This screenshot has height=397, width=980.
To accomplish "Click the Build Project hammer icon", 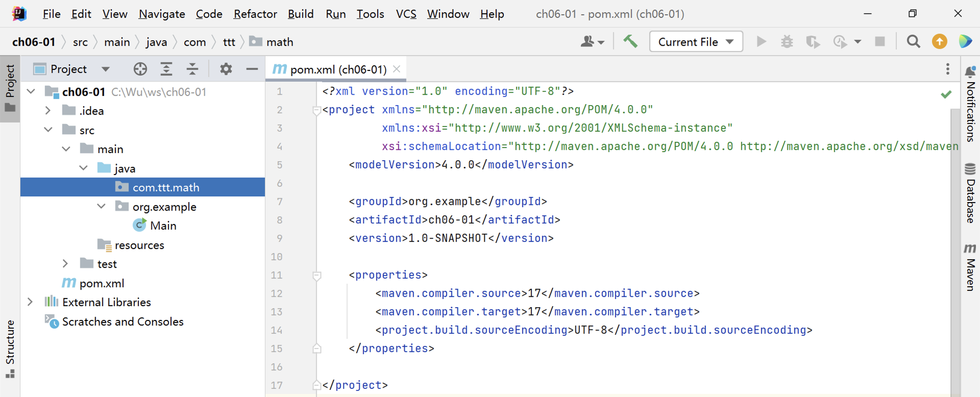I will [630, 42].
